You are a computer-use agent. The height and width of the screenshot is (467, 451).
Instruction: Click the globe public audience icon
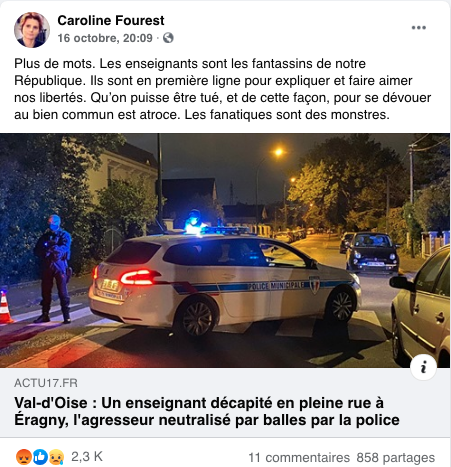(x=168, y=38)
